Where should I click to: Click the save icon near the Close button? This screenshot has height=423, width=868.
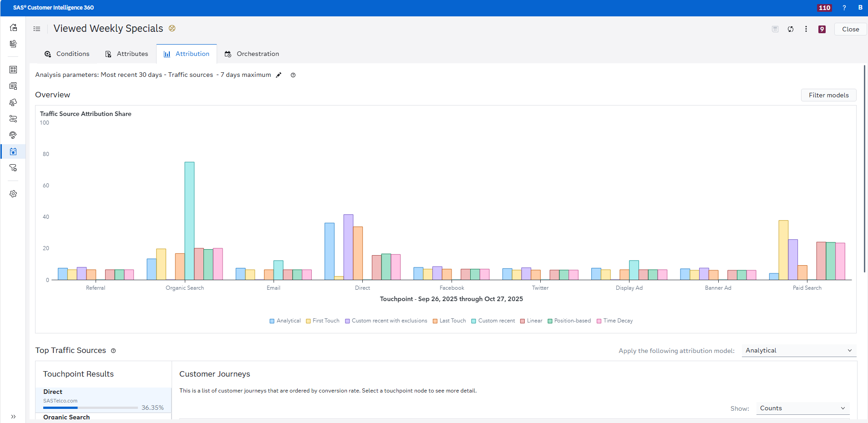774,29
